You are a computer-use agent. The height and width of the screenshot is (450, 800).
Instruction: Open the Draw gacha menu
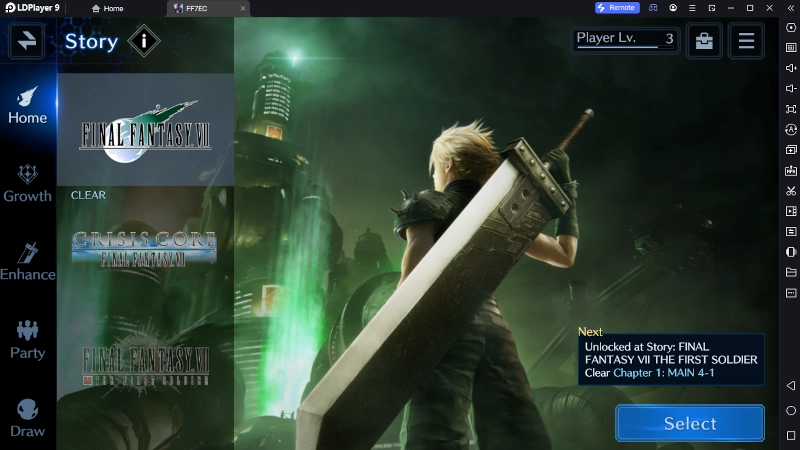point(28,418)
